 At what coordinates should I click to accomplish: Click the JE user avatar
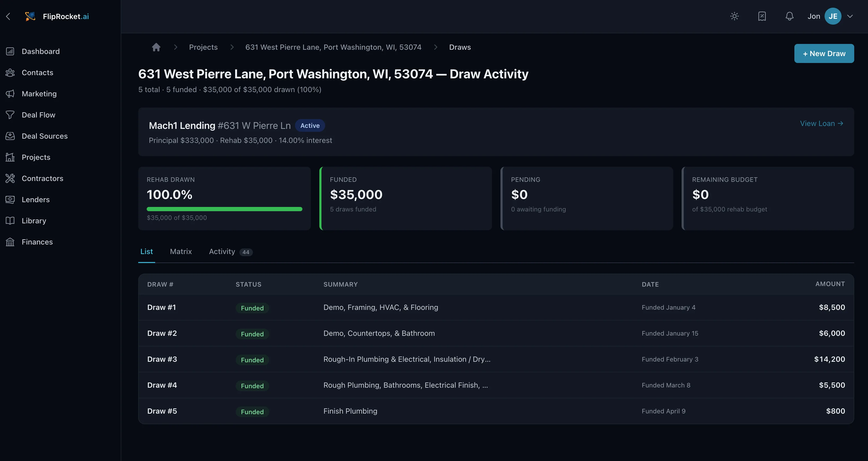pos(833,16)
